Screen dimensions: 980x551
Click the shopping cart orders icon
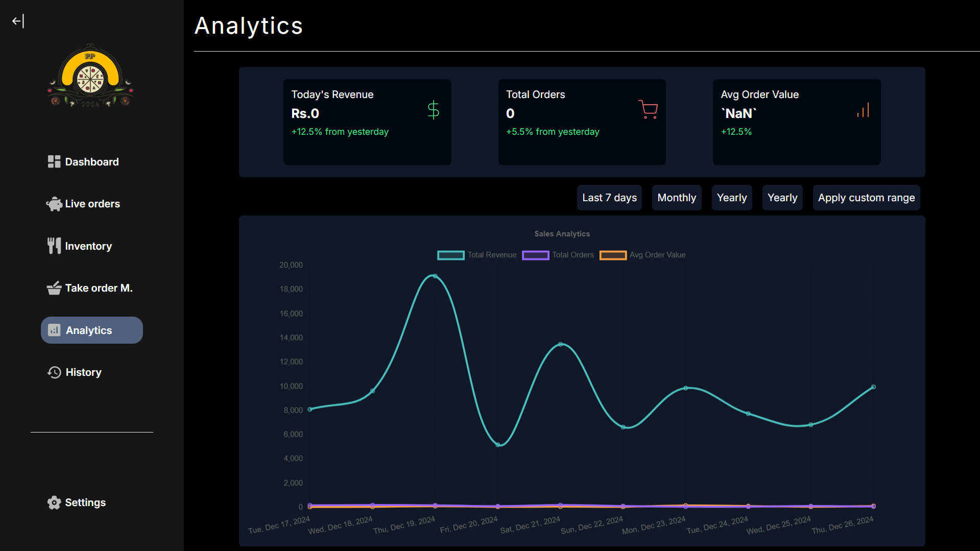pos(648,109)
